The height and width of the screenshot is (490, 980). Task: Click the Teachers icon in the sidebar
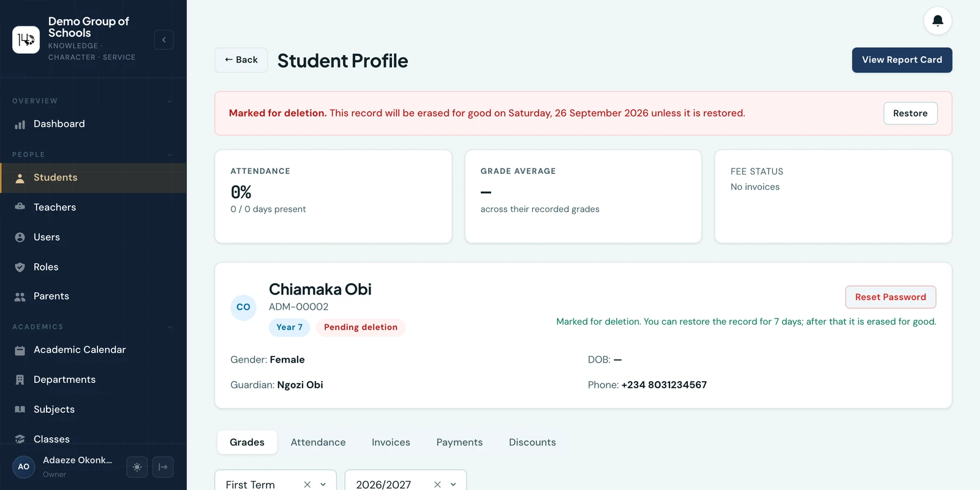pyautogui.click(x=20, y=207)
